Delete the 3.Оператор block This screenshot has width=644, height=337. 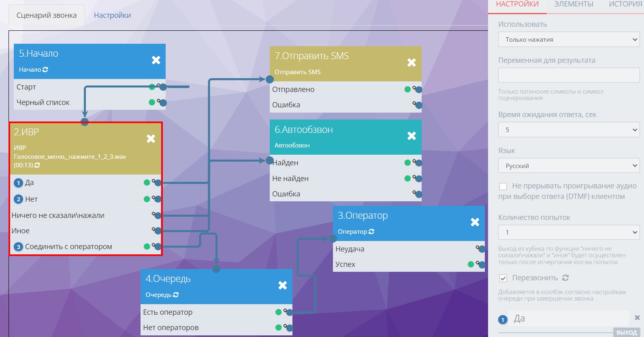pyautogui.click(x=475, y=222)
